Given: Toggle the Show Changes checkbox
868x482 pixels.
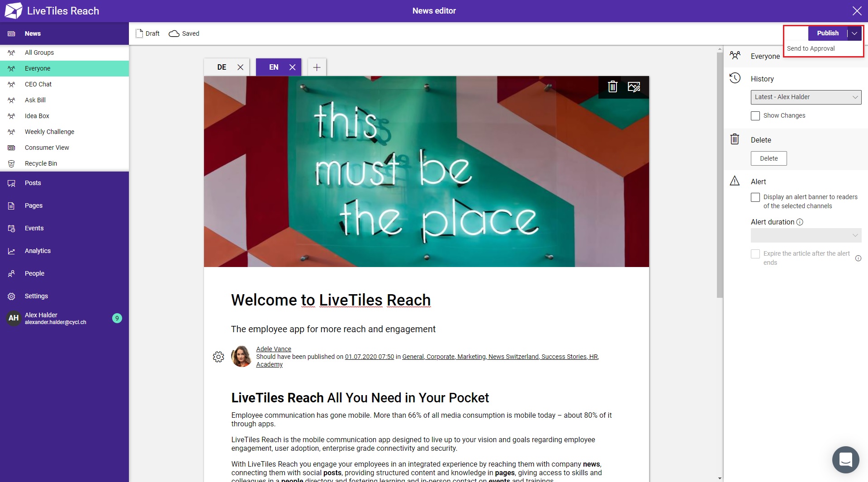Looking at the screenshot, I should click(x=755, y=116).
